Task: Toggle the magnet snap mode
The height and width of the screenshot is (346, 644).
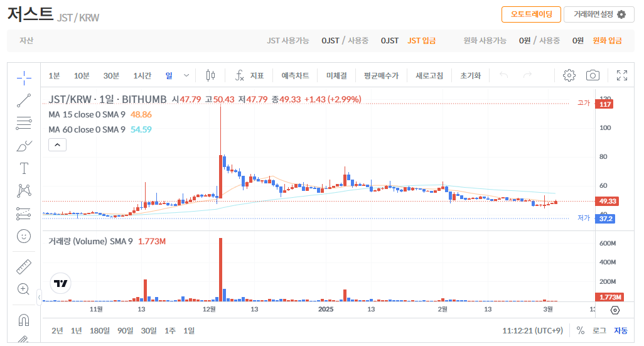Action: tap(24, 320)
